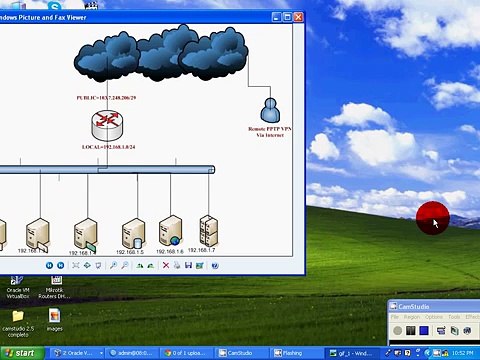Click CamStudio screen annotations icon
Screen dimensions: 480x360
point(467,330)
